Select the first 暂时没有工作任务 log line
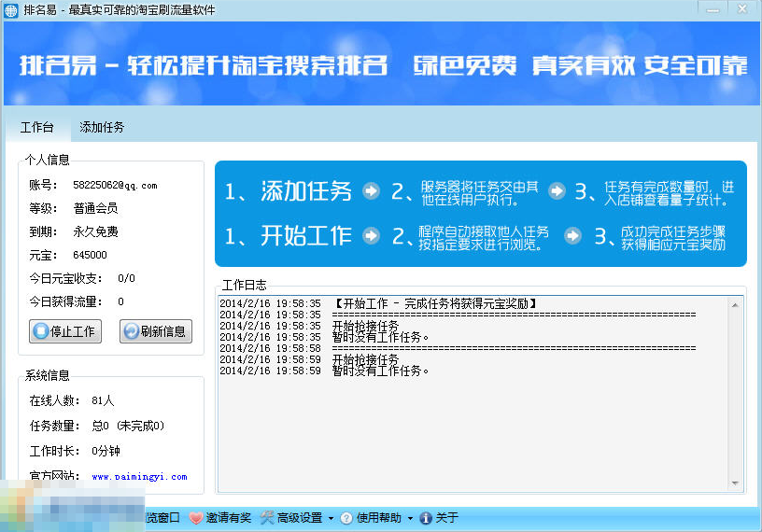762x532 pixels. pos(380,337)
